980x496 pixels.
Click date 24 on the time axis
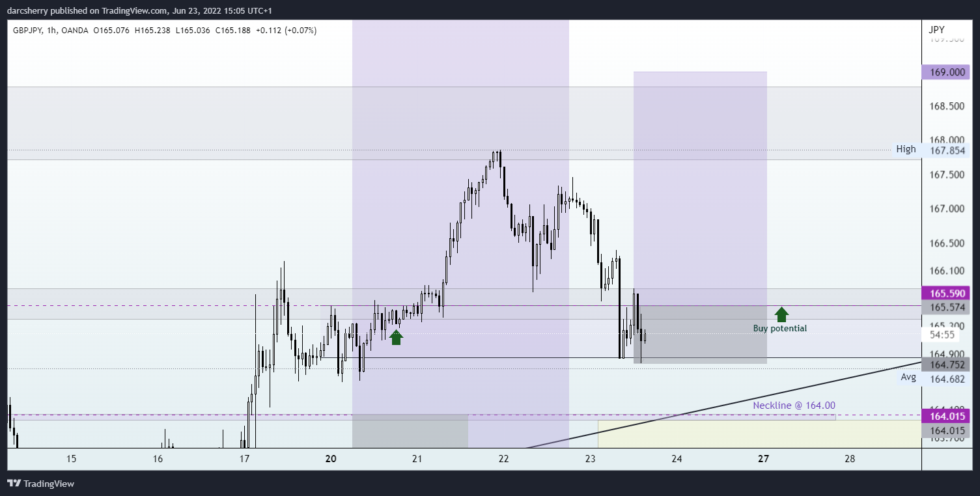coord(677,459)
